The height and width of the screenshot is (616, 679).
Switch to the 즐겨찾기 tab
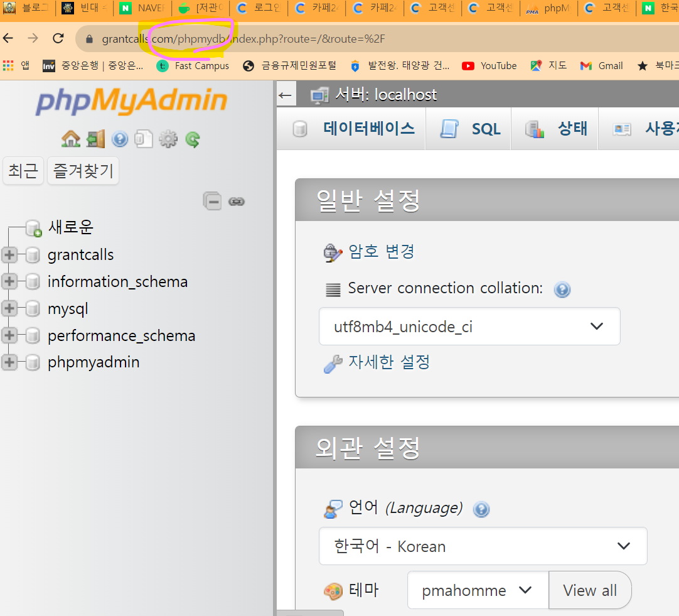pyautogui.click(x=83, y=171)
